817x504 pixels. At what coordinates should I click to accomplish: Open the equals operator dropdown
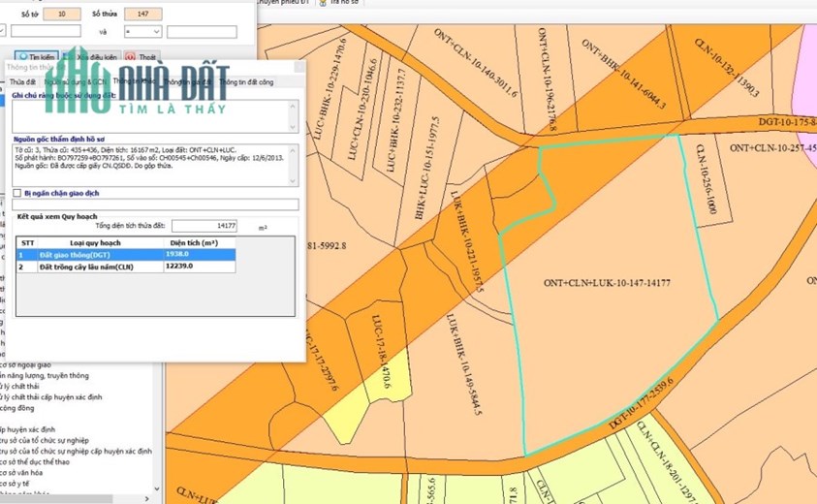142,32
